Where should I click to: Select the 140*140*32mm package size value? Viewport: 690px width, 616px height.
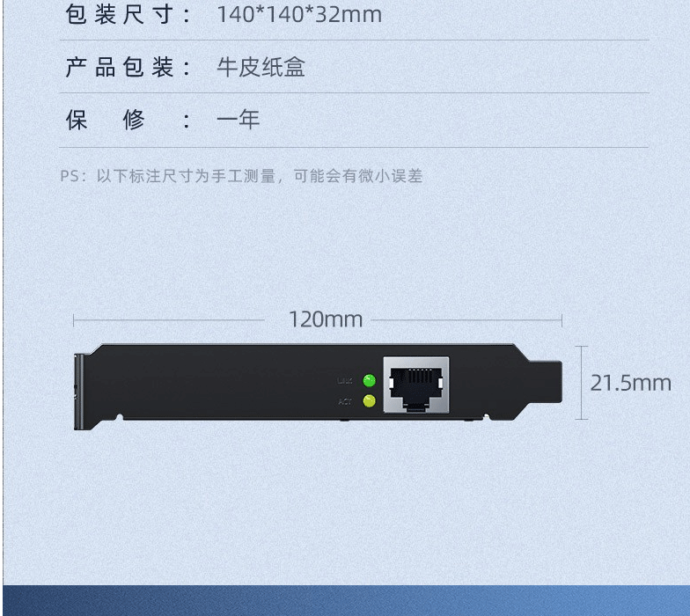click(x=299, y=14)
